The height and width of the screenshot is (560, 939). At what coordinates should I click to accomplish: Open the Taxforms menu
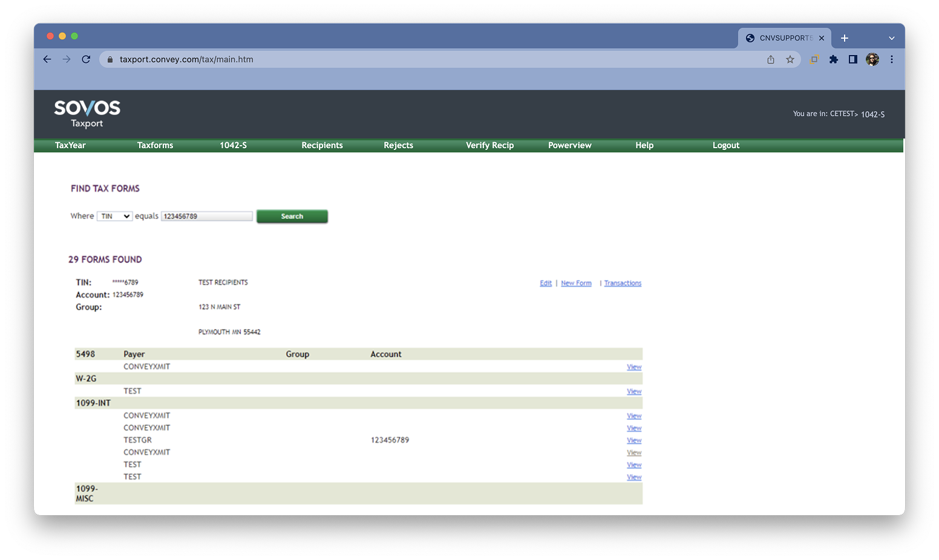click(x=155, y=145)
